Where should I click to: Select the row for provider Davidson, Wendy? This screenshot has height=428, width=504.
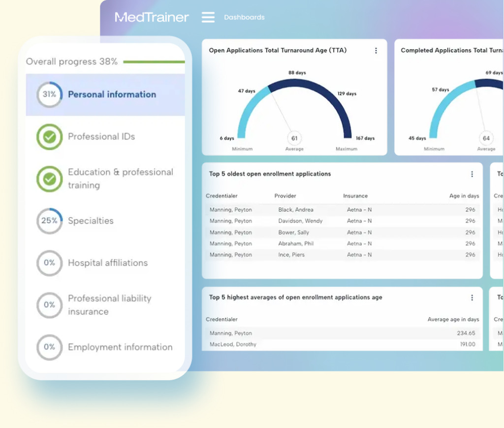click(343, 221)
